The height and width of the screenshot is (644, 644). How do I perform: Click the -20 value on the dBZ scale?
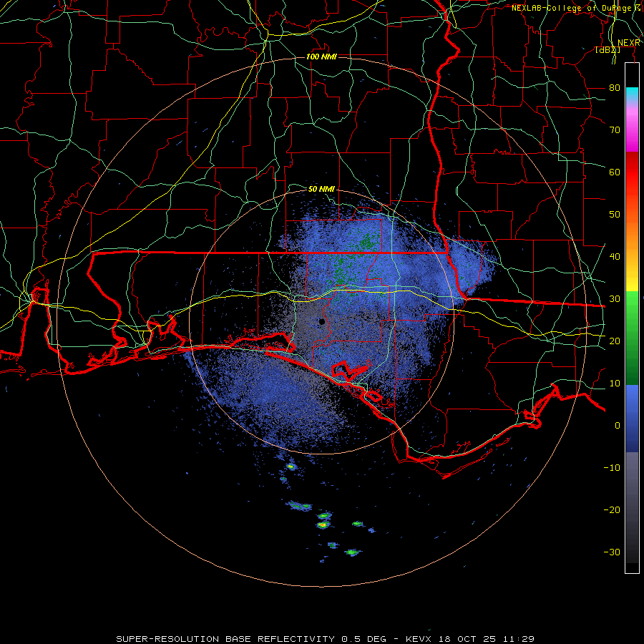(612, 509)
